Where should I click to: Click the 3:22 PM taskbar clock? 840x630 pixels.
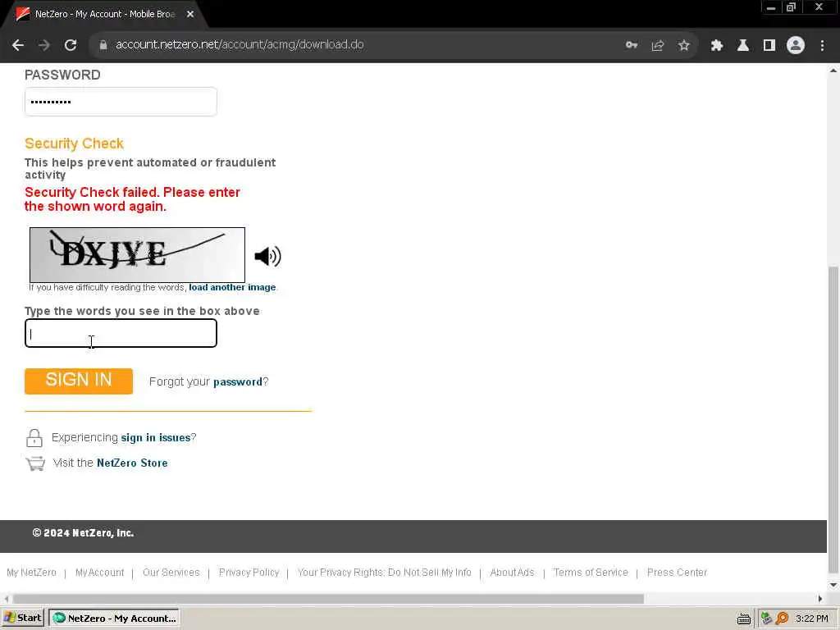pos(812,619)
